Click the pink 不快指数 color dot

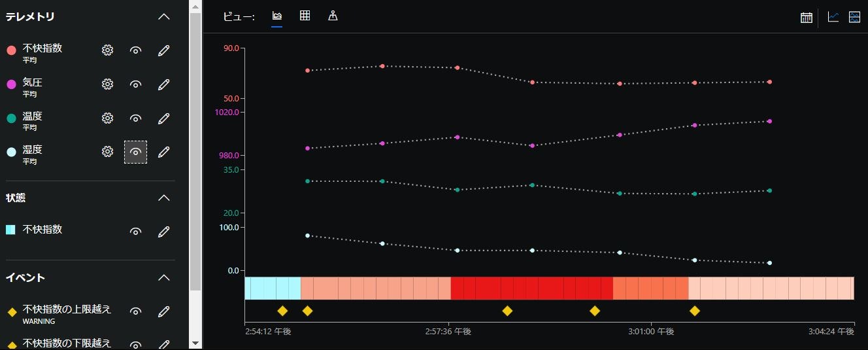coord(11,50)
